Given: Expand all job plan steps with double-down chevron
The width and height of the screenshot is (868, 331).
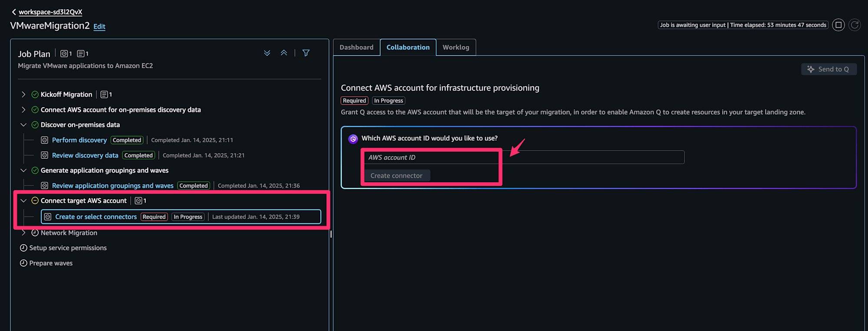Looking at the screenshot, I should 267,53.
